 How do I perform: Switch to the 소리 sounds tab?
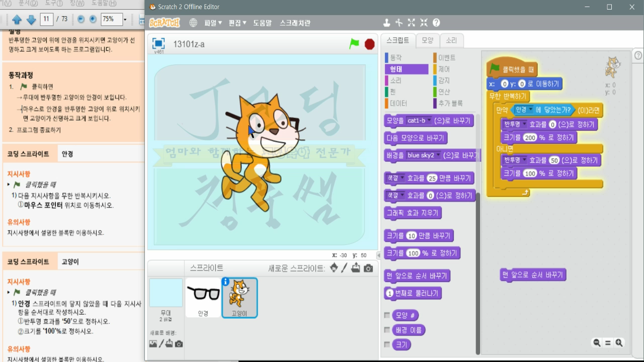point(451,41)
